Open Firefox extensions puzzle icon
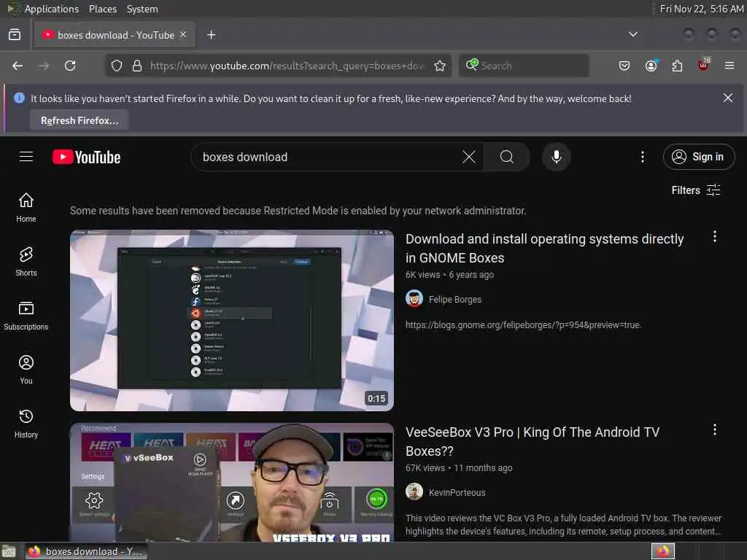 (x=677, y=66)
